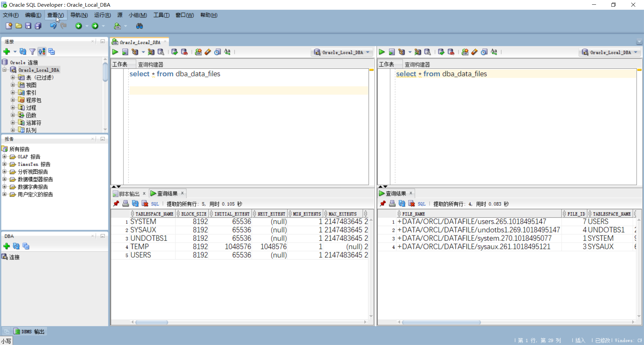The image size is (644, 345).
Task: Expand the 表 (已过滤) tables node
Action: point(13,77)
